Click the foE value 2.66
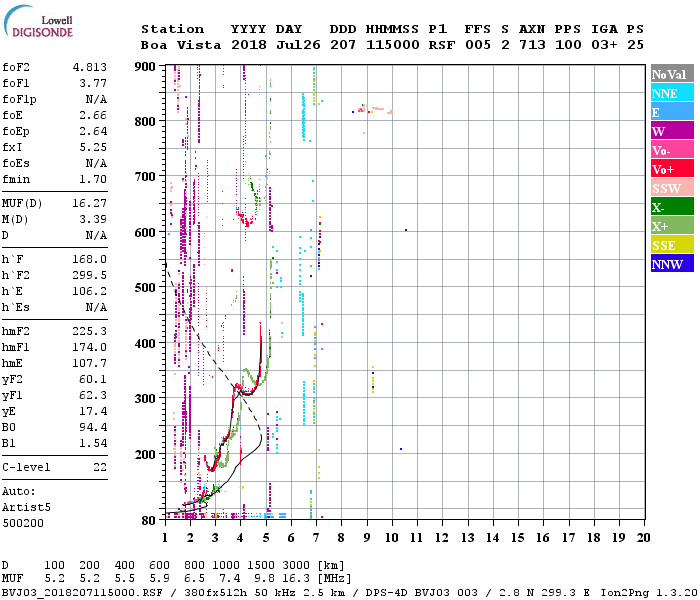 [93, 115]
